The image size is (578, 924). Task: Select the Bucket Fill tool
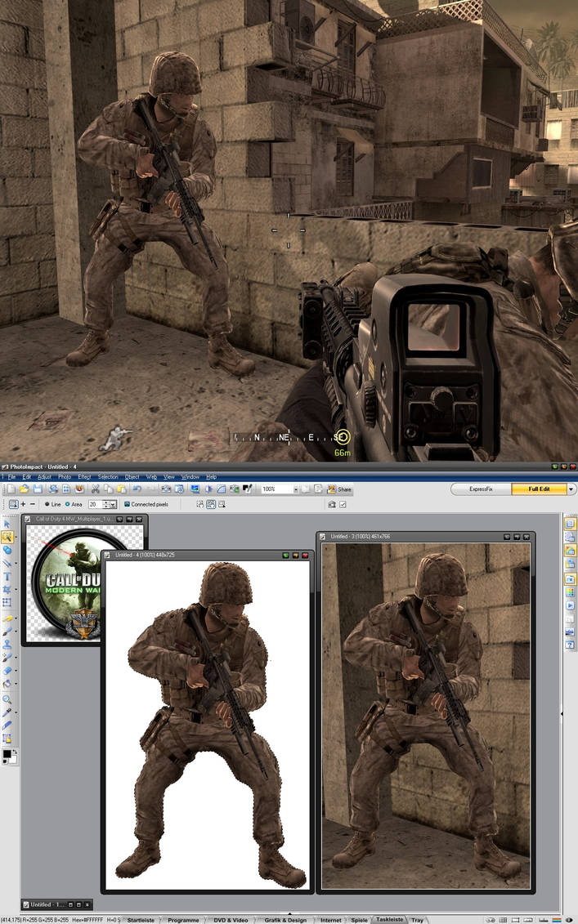7,684
